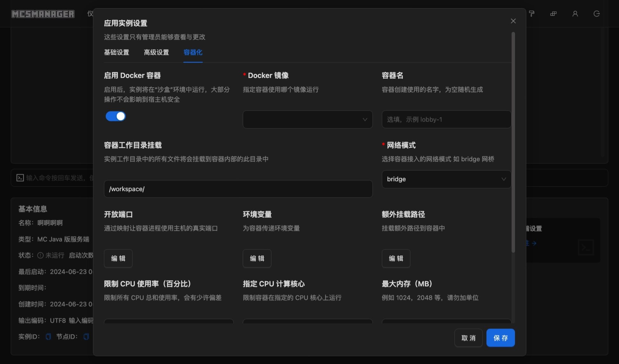This screenshot has width=619, height=364.
Task: Switch to the 基础设置 tab
Action: click(x=117, y=52)
